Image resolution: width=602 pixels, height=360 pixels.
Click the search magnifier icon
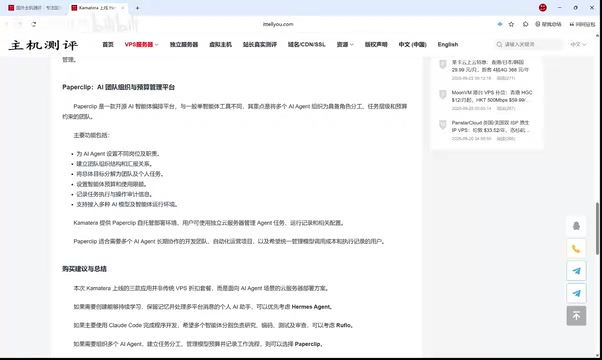(499, 45)
